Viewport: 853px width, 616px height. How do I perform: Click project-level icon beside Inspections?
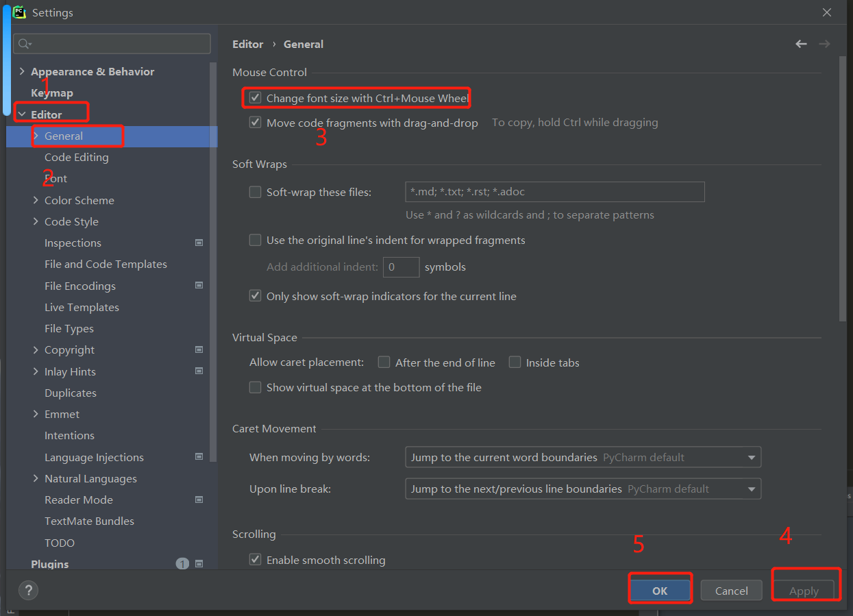[x=199, y=243]
